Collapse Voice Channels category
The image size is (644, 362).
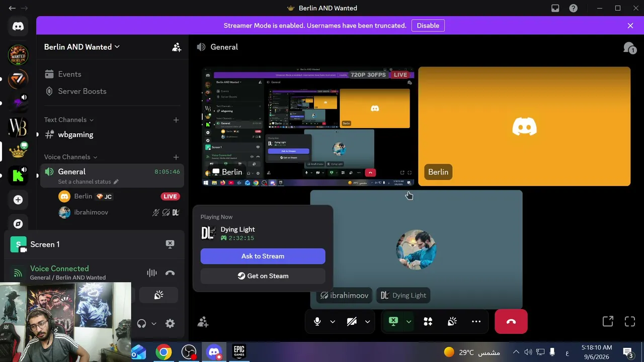pos(71,157)
